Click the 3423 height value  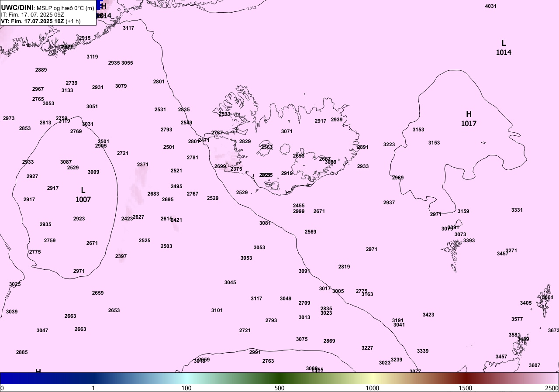[x=428, y=315]
